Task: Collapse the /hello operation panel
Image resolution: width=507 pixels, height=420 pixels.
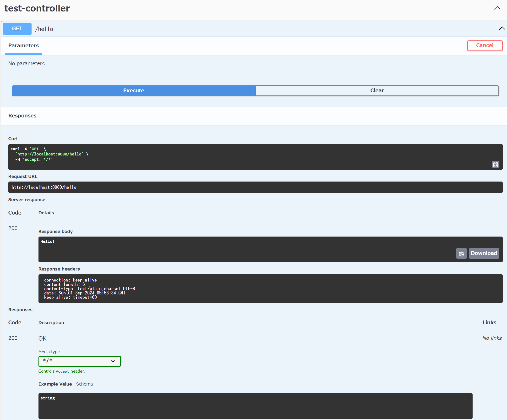Action: [502, 28]
